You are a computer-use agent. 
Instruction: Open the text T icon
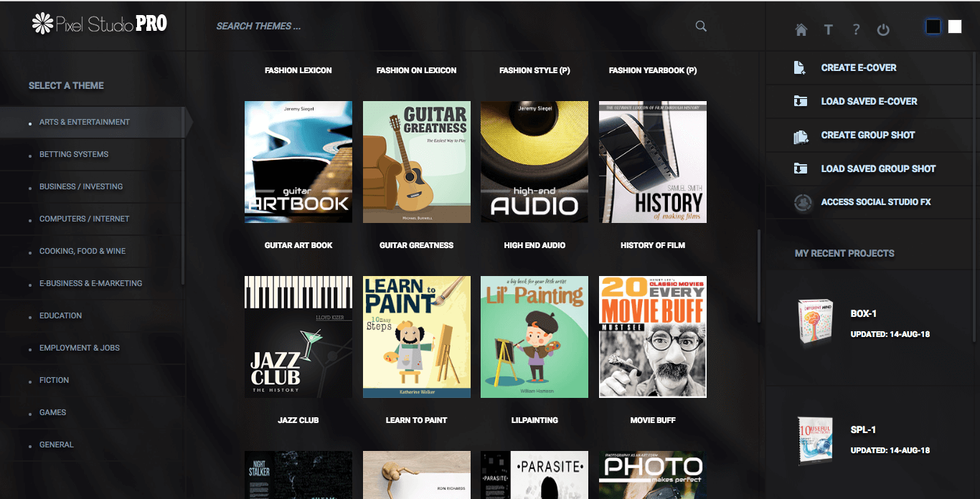click(828, 29)
